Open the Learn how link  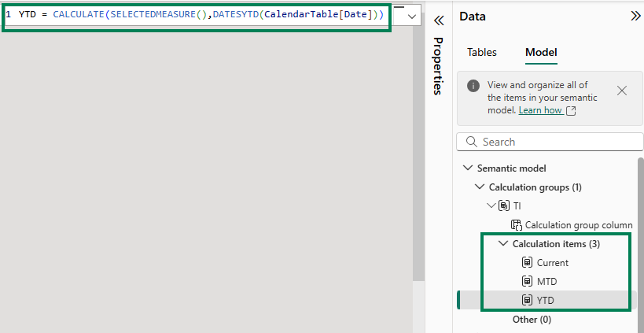pyautogui.click(x=540, y=110)
